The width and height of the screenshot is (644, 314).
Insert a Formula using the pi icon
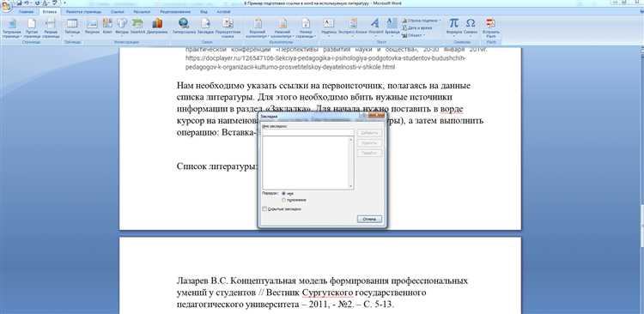(x=454, y=27)
